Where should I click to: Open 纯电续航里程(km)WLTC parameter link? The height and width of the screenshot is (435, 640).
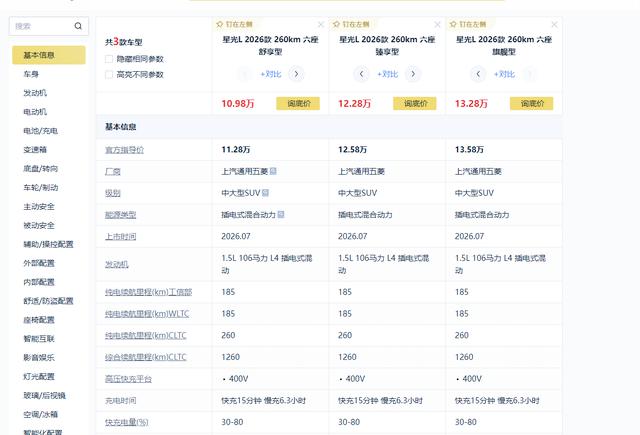coord(147,313)
